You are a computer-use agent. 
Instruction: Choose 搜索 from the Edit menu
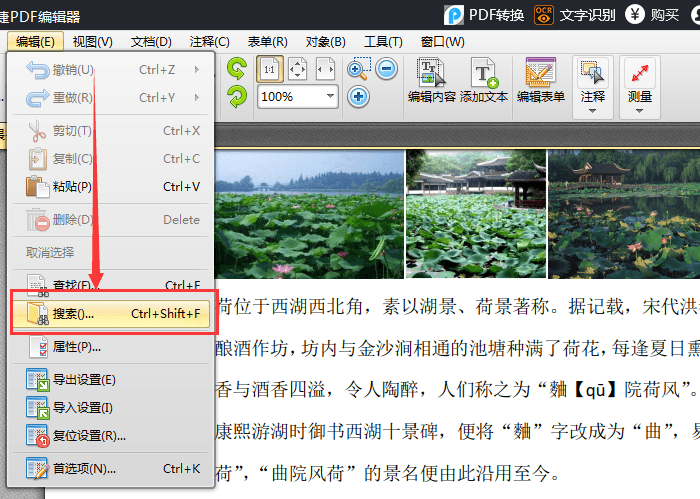pos(111,313)
